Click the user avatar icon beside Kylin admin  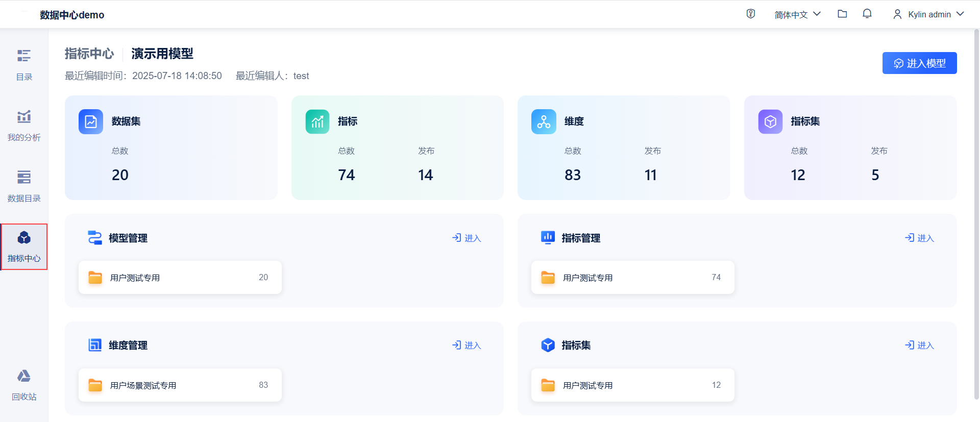click(x=897, y=14)
